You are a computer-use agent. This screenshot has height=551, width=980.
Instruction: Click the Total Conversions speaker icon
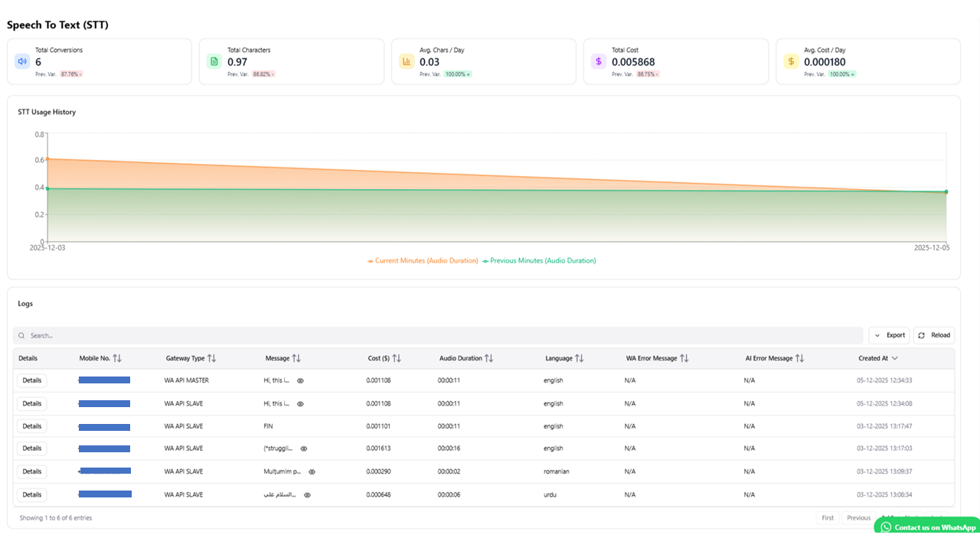(22, 61)
